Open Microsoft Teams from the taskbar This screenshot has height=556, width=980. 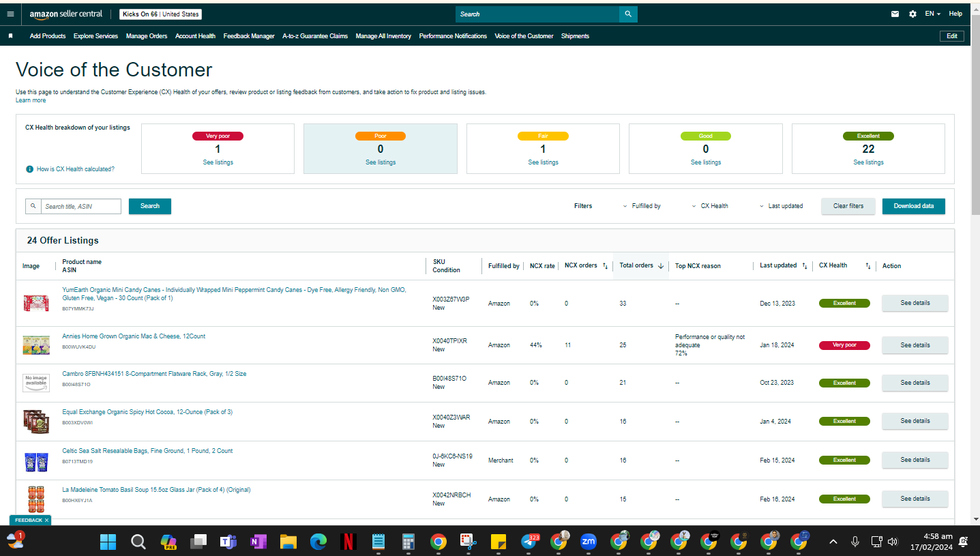228,542
